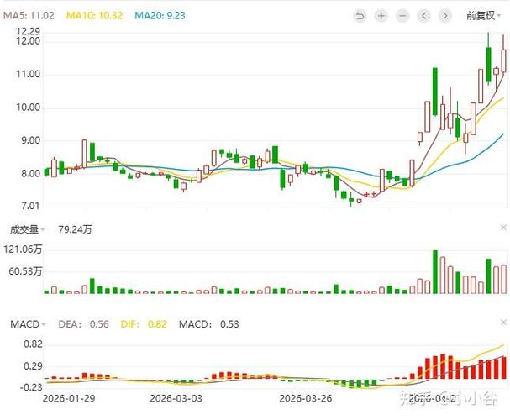The width and height of the screenshot is (510, 420).
Task: Click the 2026-03-03 date axis label
Action: point(176,398)
